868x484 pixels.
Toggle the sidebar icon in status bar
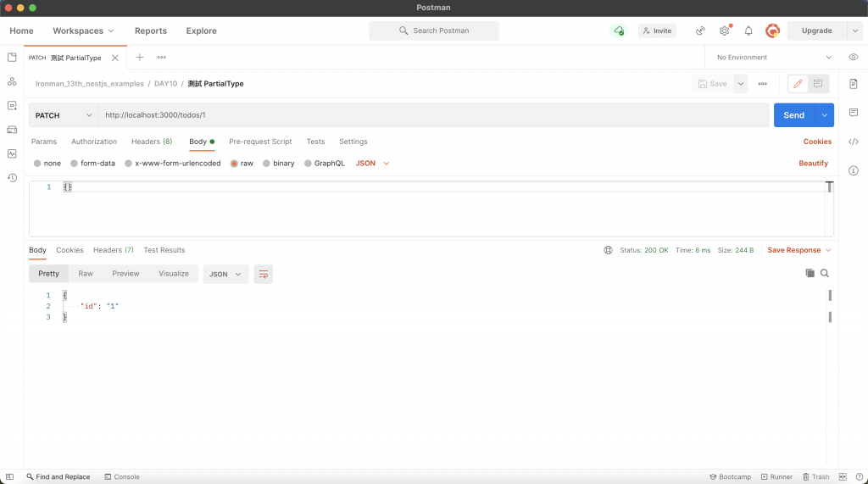9,477
